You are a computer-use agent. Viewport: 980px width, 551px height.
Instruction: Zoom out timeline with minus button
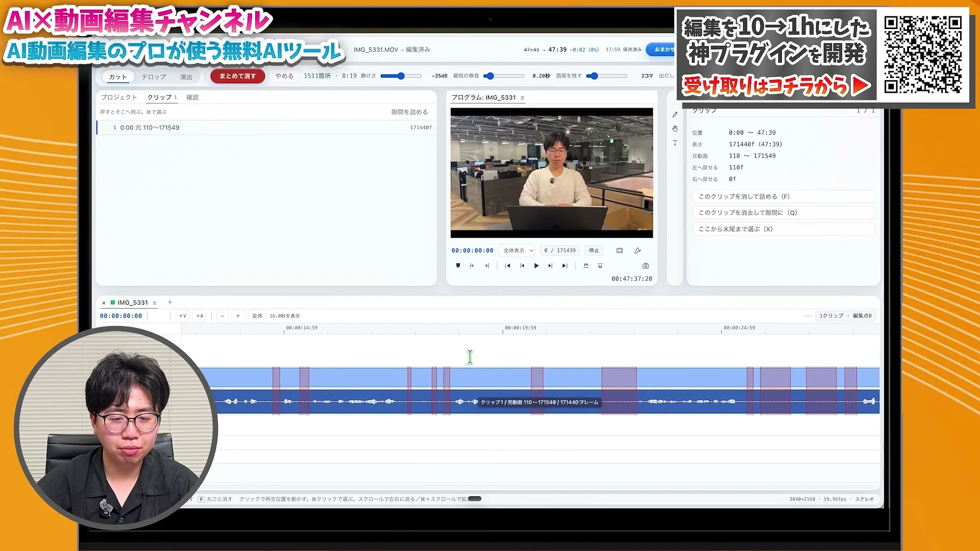click(222, 316)
